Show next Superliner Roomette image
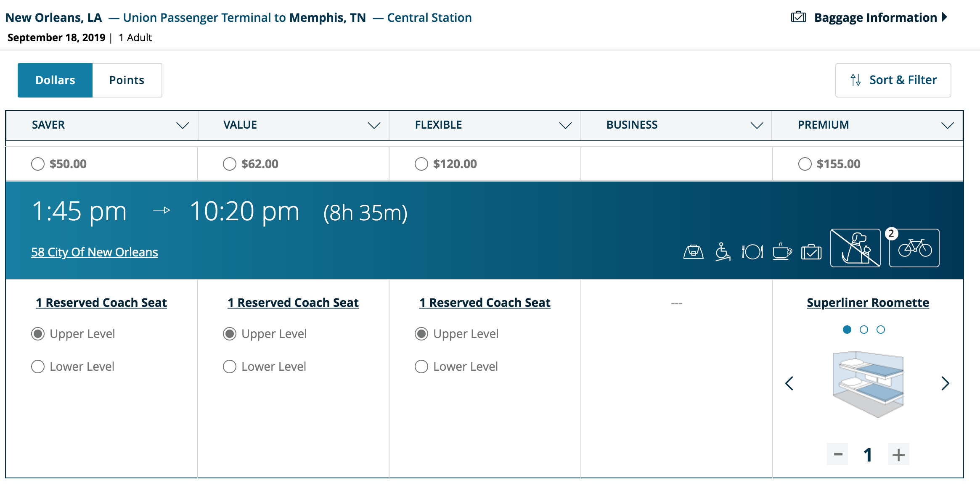 (x=945, y=383)
